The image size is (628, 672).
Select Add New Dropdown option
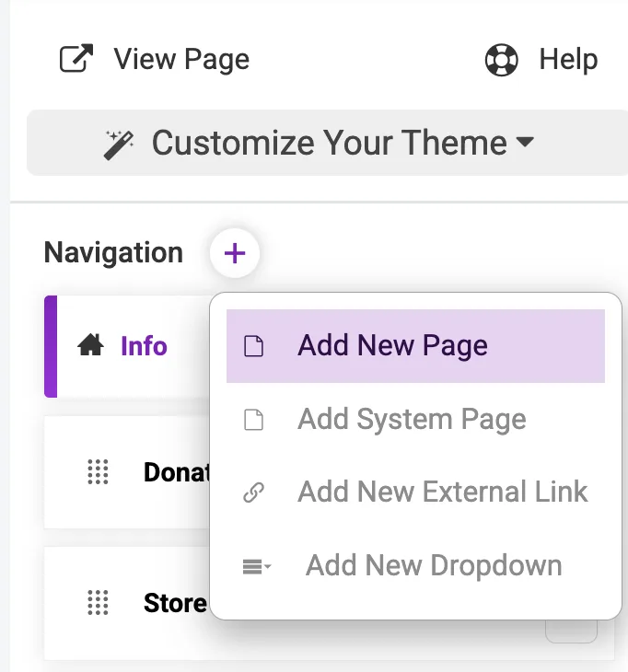tap(434, 565)
